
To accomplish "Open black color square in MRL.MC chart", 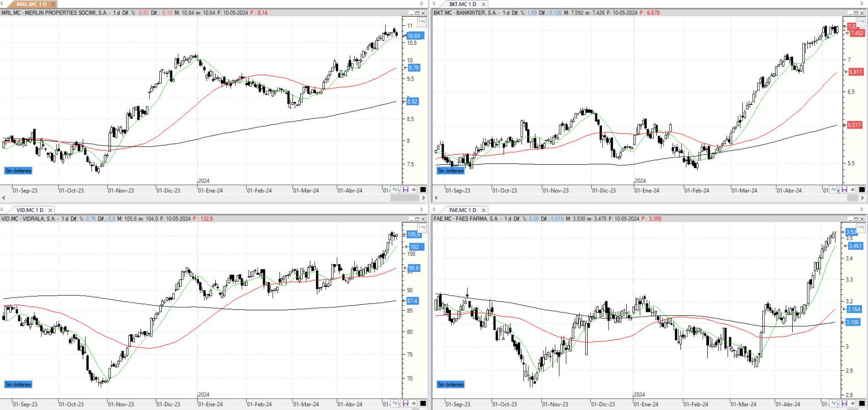I will [423, 190].
